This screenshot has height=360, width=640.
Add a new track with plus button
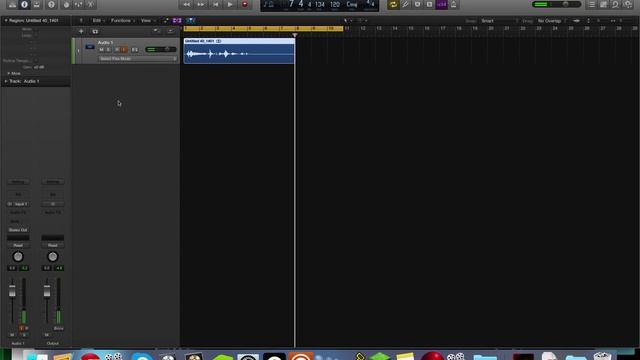click(x=81, y=31)
